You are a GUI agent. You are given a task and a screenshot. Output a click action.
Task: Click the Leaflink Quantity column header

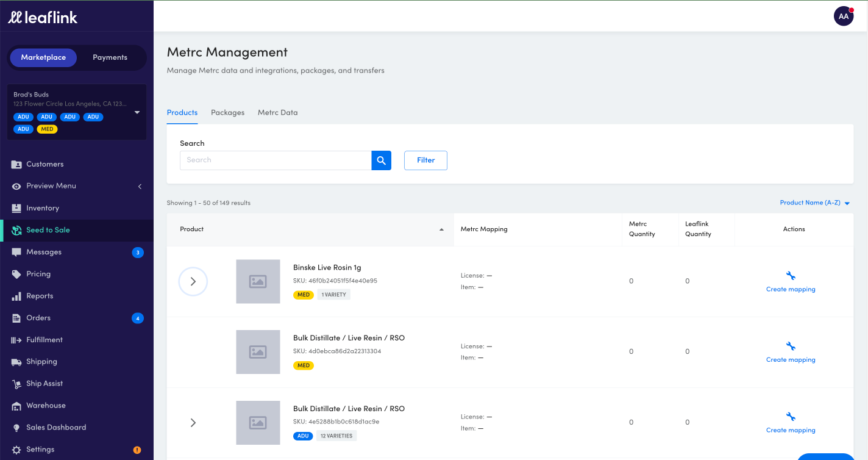(x=698, y=229)
